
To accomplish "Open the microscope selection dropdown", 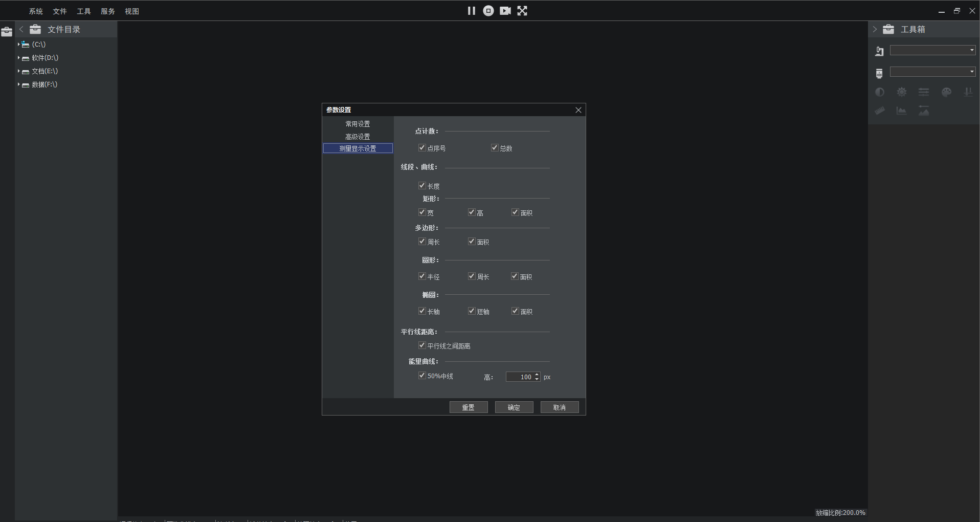I will [x=933, y=50].
